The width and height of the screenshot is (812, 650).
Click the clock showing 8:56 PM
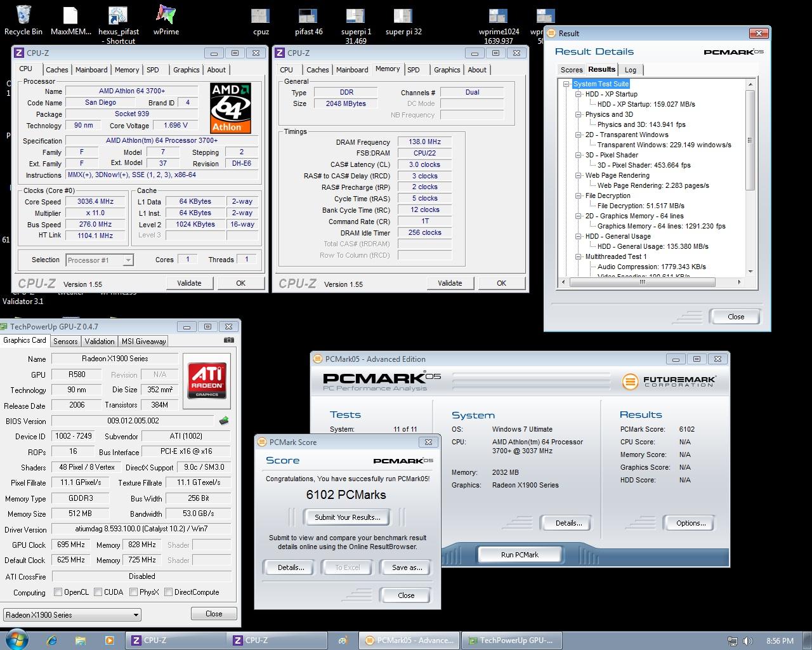coord(780,641)
